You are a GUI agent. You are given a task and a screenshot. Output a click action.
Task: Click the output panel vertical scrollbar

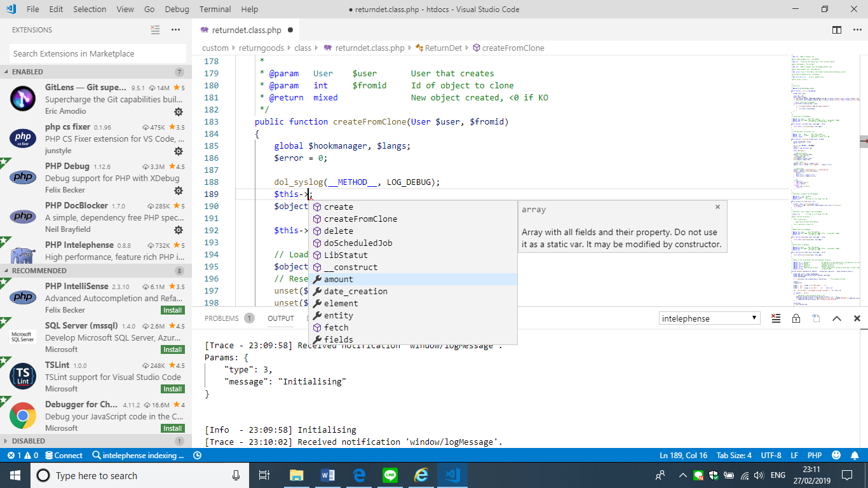pyautogui.click(x=864, y=389)
